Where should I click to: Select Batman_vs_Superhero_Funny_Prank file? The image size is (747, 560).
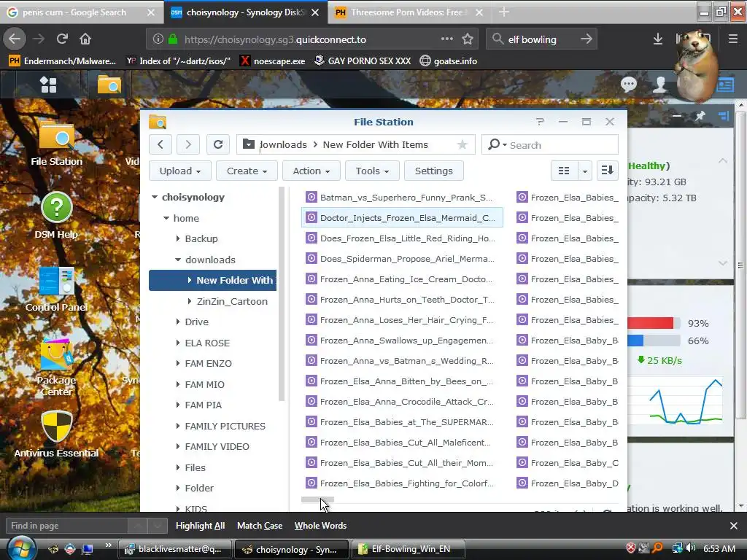(x=402, y=197)
